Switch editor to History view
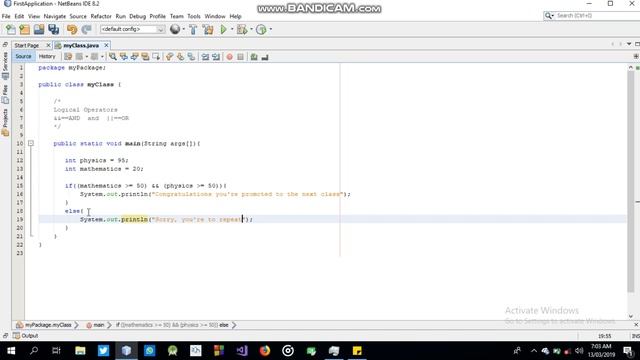This screenshot has height=360, width=640. tap(47, 56)
